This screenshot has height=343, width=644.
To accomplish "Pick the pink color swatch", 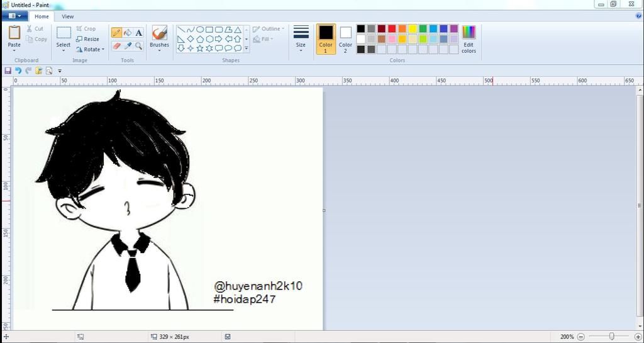I will [392, 39].
